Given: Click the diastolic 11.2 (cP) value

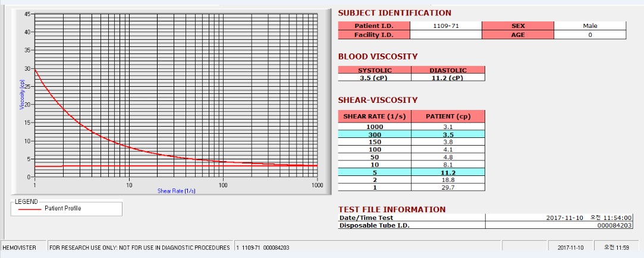Looking at the screenshot, I should click(x=448, y=78).
